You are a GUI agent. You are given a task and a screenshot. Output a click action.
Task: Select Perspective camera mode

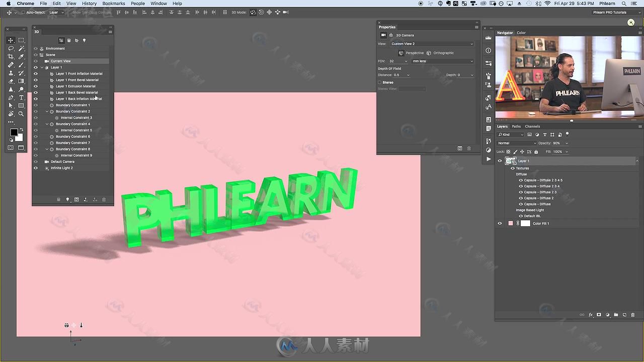411,53
